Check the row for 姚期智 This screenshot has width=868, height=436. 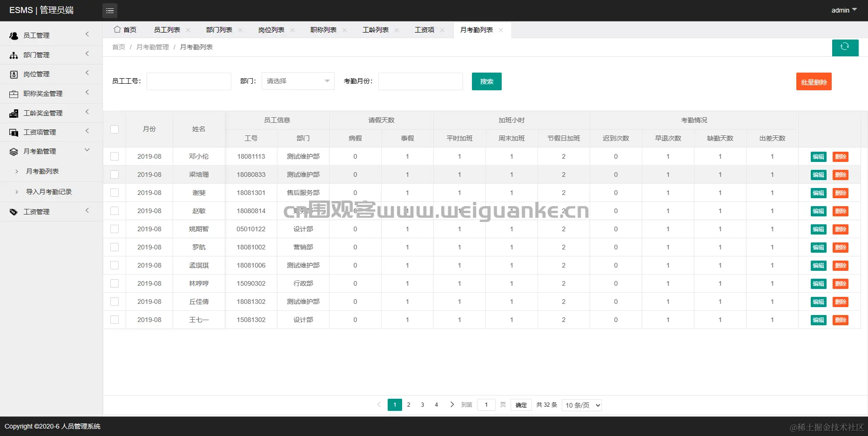click(114, 229)
